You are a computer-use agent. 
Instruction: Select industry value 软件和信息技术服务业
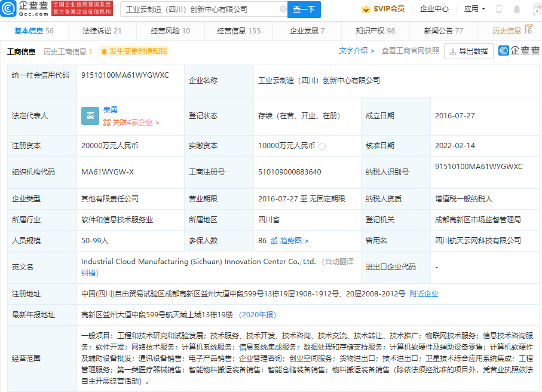coord(117,220)
